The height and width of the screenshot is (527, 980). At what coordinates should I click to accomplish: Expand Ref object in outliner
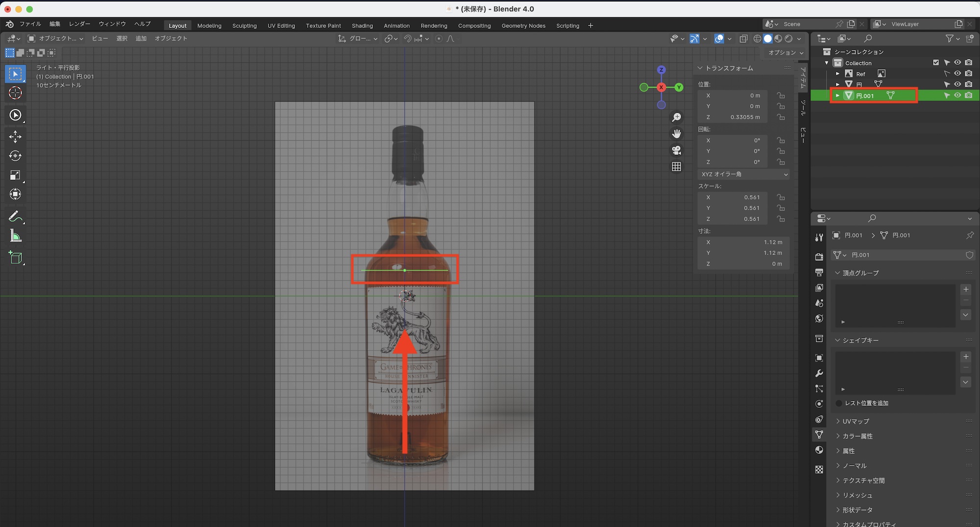point(838,74)
